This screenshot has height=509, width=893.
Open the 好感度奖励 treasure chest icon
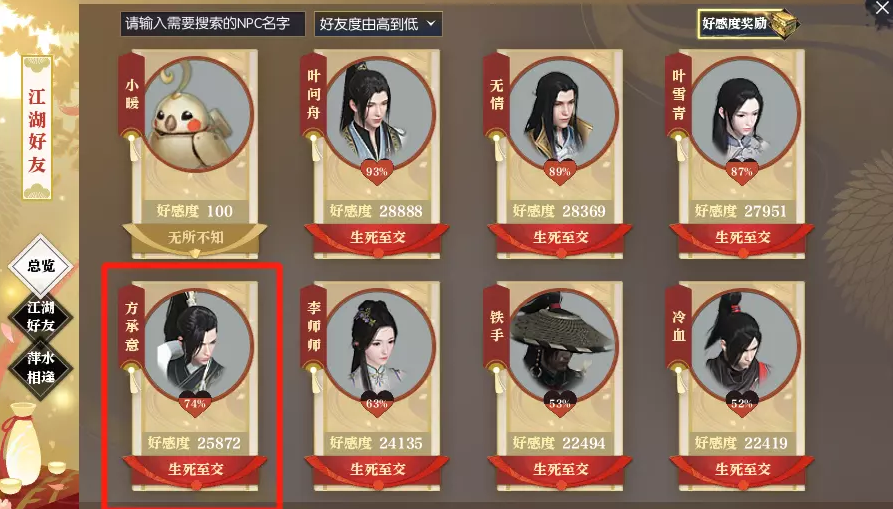pos(784,23)
